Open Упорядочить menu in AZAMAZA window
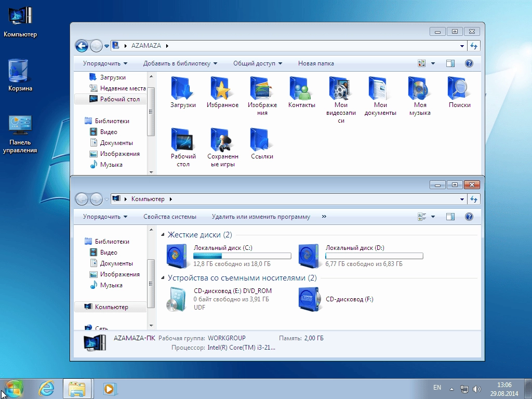Image resolution: width=532 pixels, height=399 pixels. tap(105, 63)
